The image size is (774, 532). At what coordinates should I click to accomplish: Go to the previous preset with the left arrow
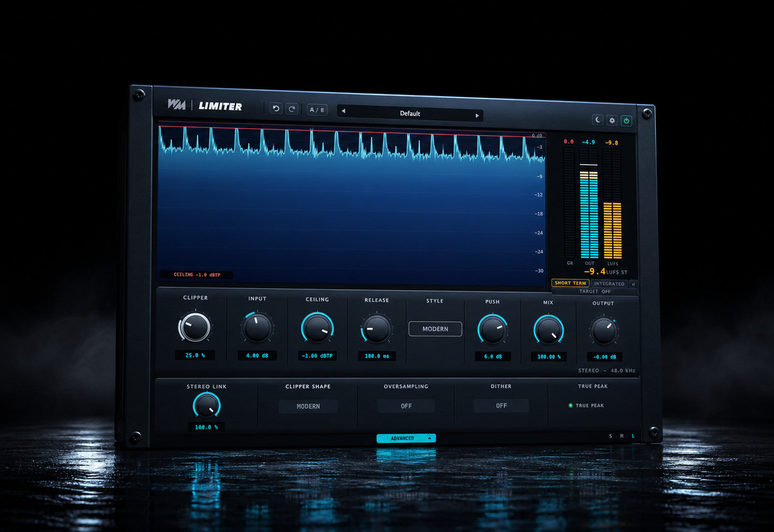pos(343,111)
